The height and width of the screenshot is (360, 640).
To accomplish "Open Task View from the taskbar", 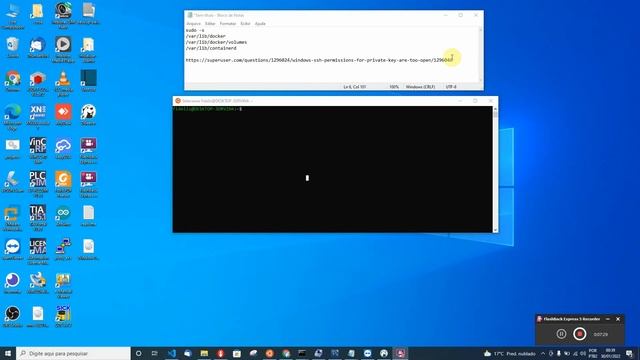I will [155, 353].
